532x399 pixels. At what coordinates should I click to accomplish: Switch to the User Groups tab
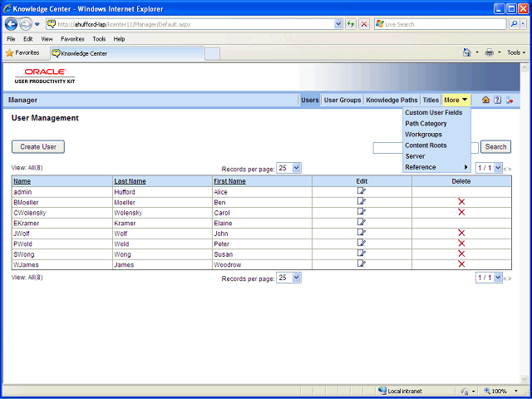point(342,100)
